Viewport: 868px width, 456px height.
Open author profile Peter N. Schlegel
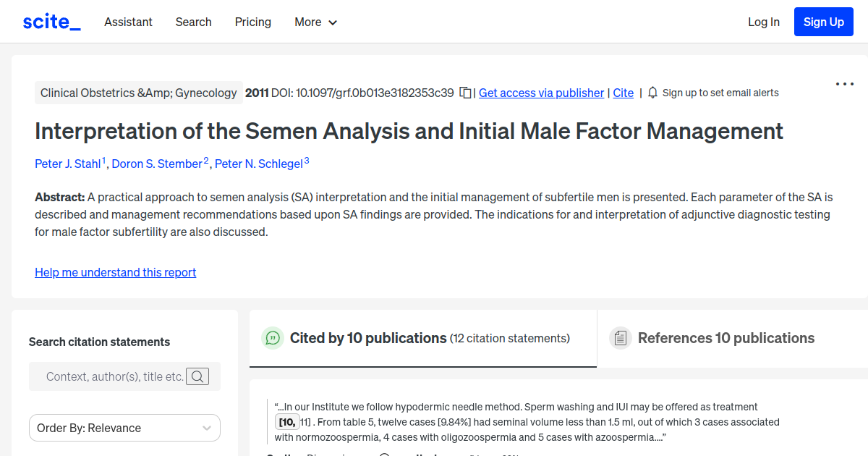(258, 164)
